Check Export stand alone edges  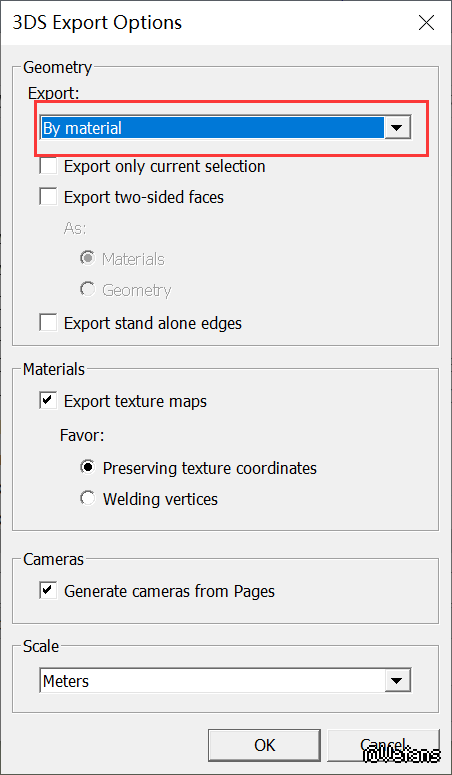[48, 323]
